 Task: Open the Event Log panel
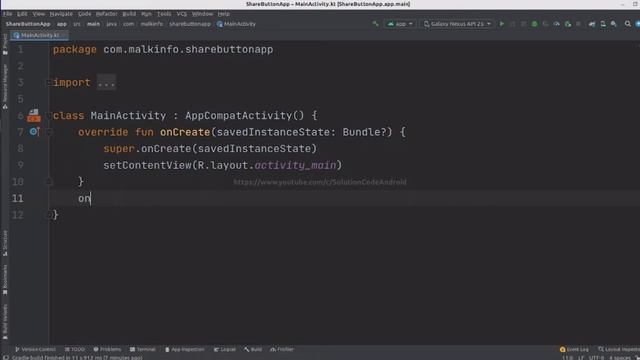point(574,349)
